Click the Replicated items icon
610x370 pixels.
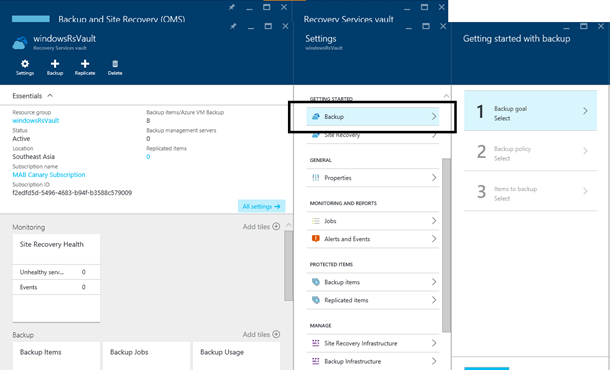[x=316, y=300]
